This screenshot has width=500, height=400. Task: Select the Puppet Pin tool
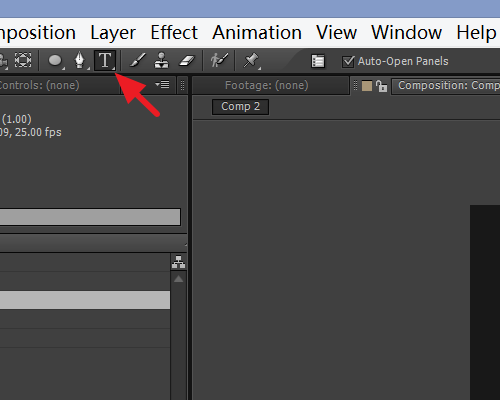tap(251, 61)
